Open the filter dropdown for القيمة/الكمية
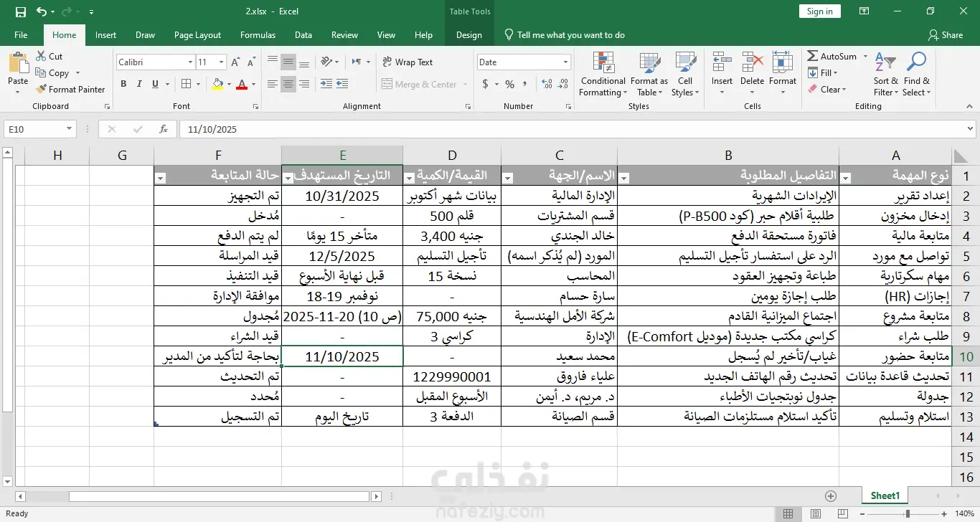 pos(410,178)
